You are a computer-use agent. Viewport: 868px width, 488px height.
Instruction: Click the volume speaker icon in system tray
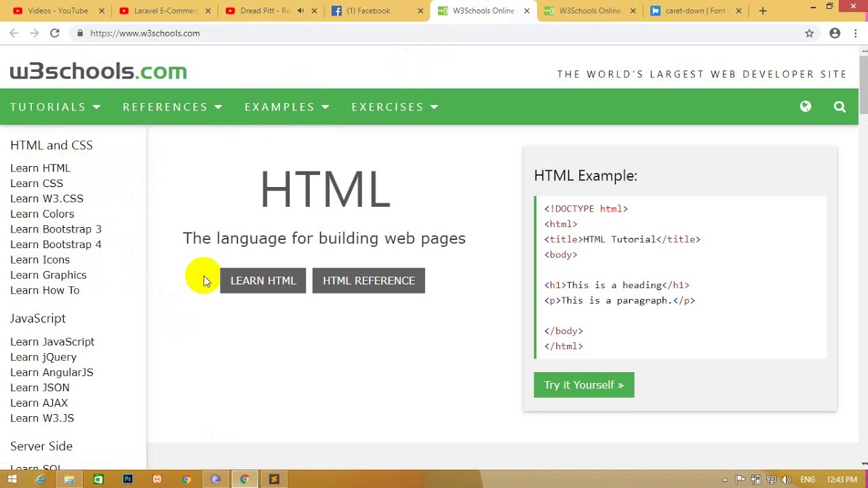pos(787,480)
